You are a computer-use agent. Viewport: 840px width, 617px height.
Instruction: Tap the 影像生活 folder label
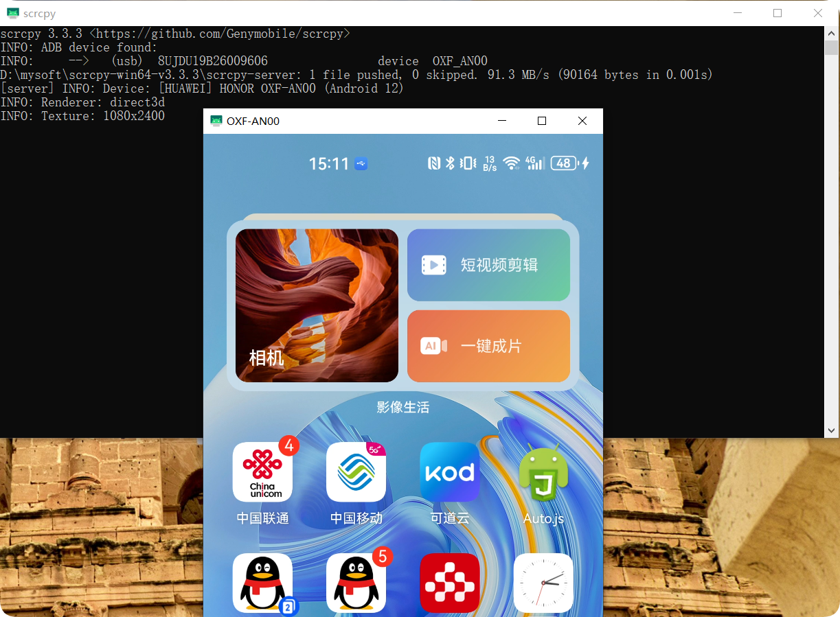pos(403,406)
